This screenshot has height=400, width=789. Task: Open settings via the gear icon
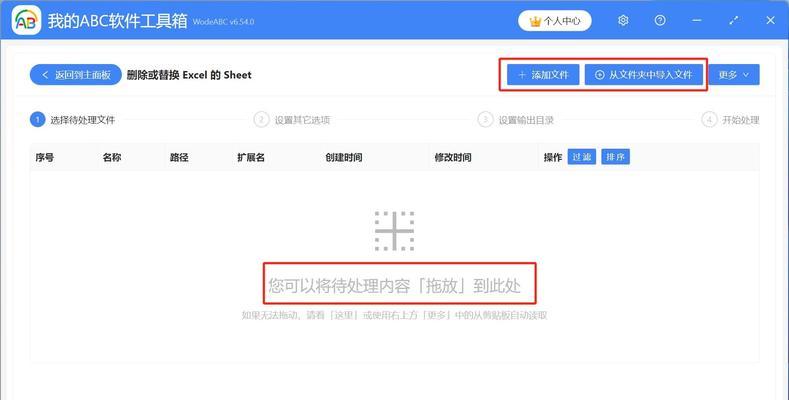click(x=623, y=20)
